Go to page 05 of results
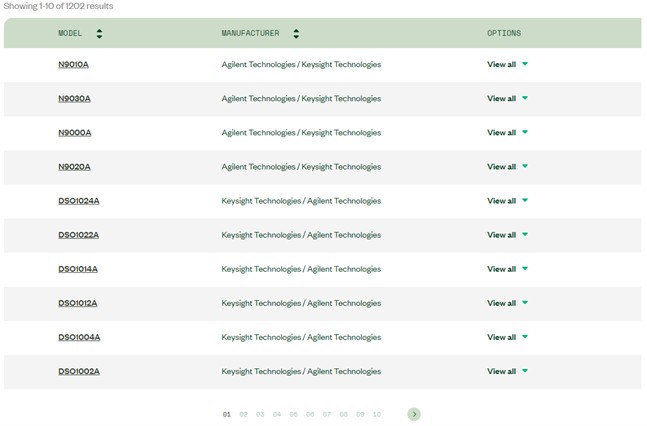The height and width of the screenshot is (426, 647). click(293, 414)
